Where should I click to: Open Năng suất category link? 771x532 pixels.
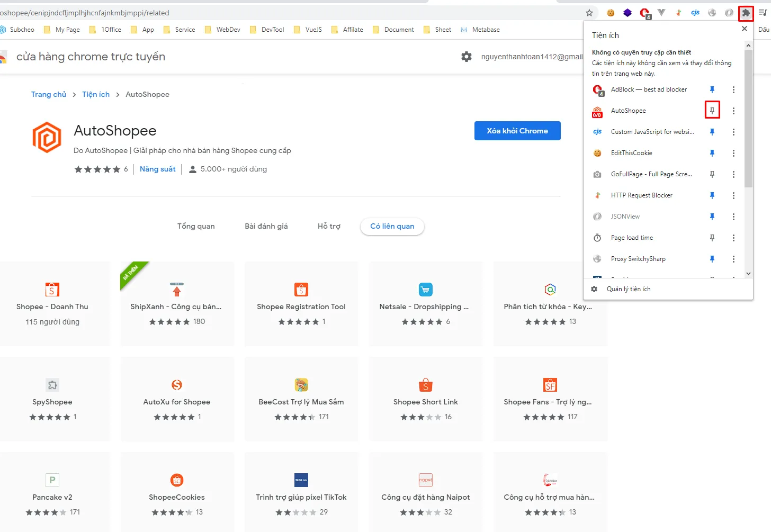pyautogui.click(x=158, y=169)
